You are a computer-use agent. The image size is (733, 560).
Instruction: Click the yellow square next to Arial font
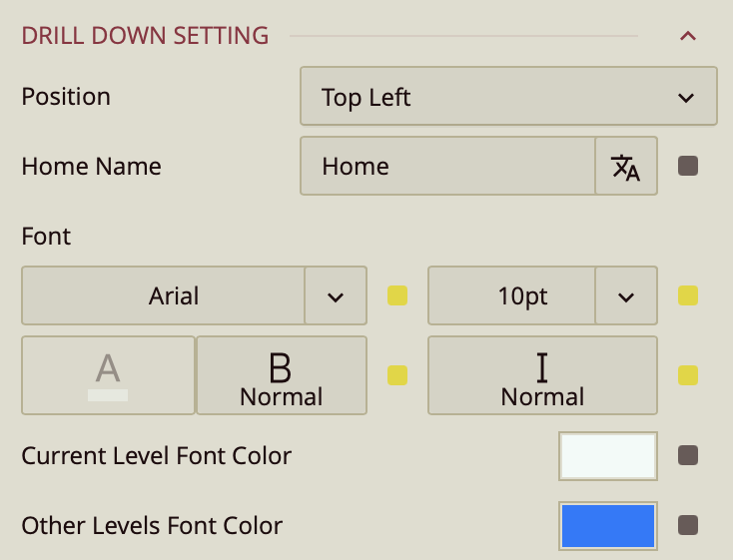(x=397, y=295)
